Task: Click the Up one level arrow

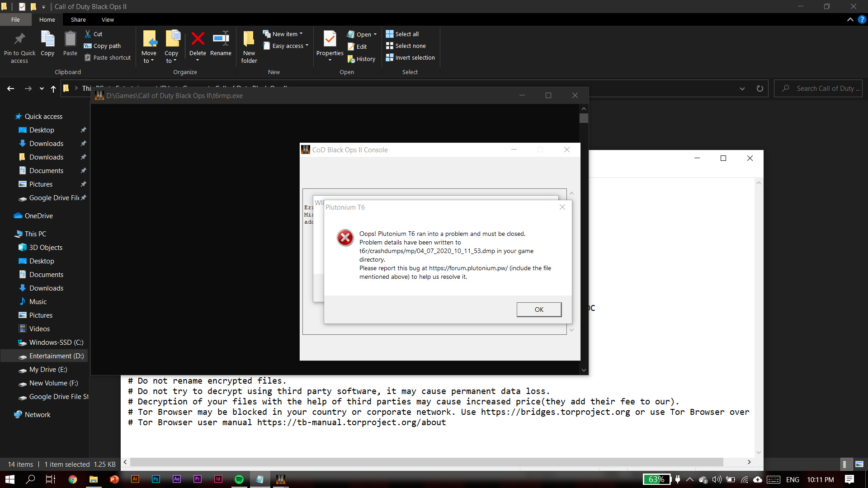Action: (53, 89)
